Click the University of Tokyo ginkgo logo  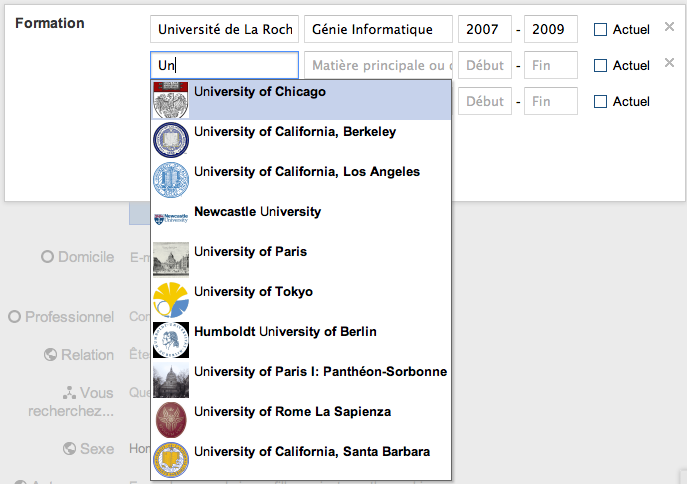171,300
